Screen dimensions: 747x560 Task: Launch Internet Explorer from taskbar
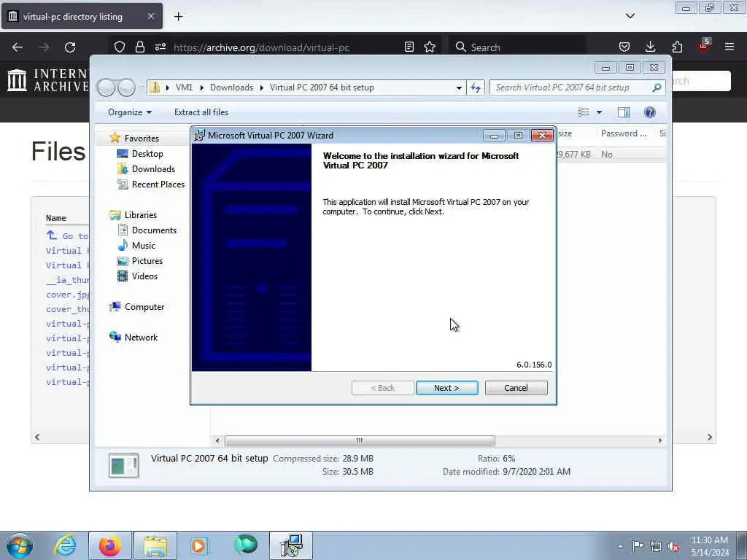click(65, 545)
